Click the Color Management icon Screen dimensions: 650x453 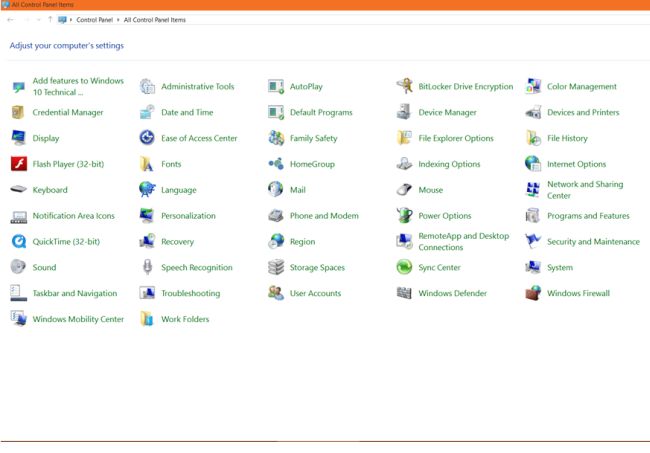[x=533, y=86]
